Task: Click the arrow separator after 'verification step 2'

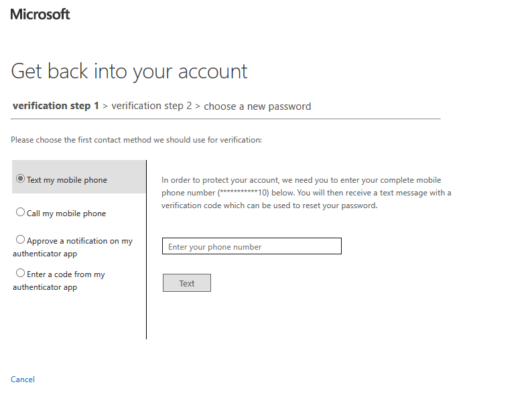Action: point(198,106)
